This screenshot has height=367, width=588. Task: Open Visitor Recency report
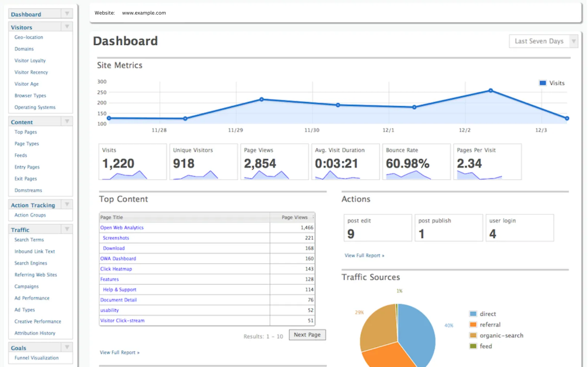pos(31,72)
